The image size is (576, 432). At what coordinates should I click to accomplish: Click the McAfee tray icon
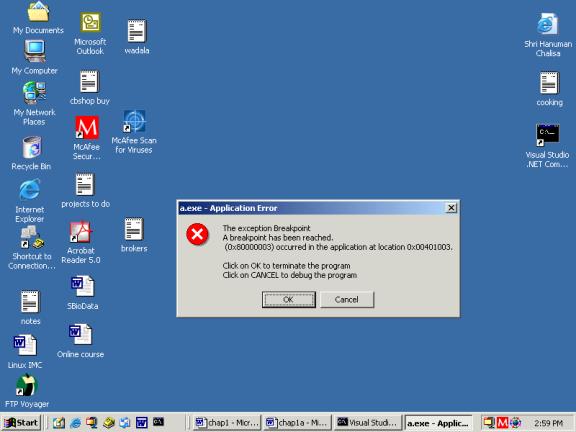click(x=502, y=423)
